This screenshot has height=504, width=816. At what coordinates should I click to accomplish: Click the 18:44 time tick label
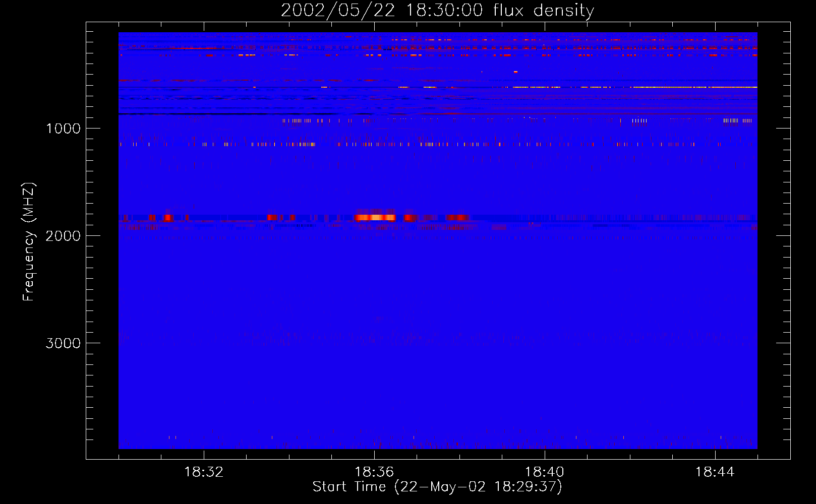coord(715,472)
